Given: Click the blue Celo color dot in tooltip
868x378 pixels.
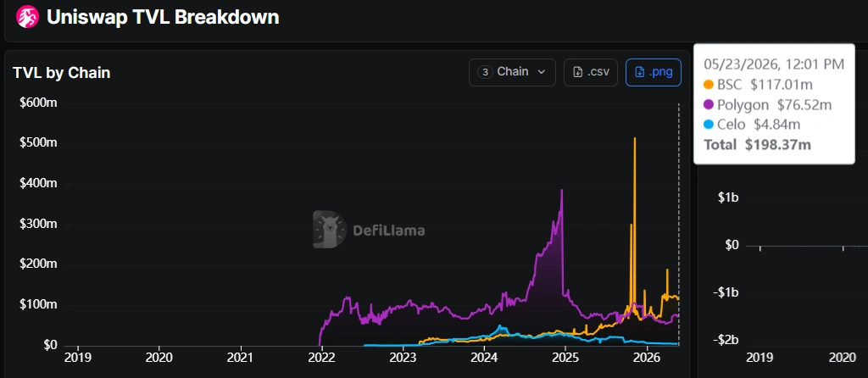Looking at the screenshot, I should point(709,125).
